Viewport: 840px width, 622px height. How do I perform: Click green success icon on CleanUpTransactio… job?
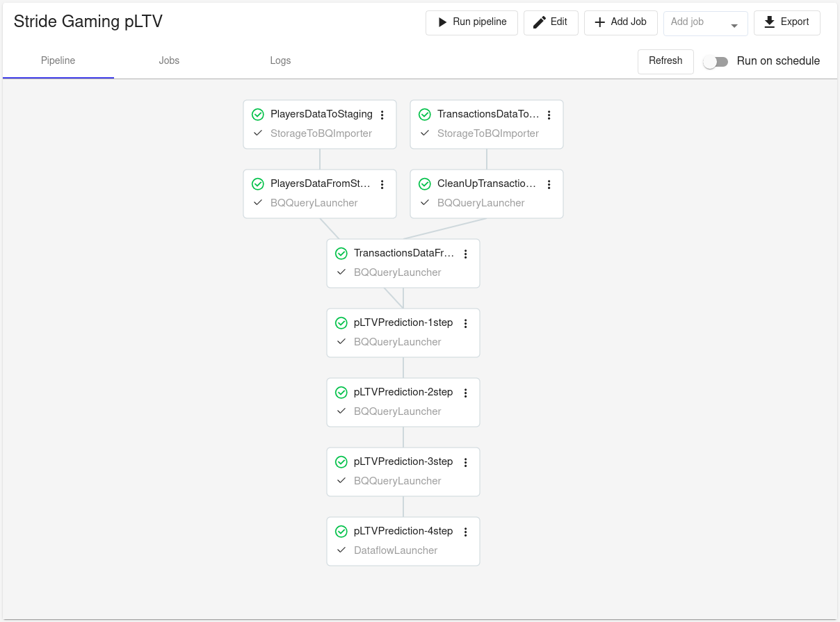click(425, 184)
